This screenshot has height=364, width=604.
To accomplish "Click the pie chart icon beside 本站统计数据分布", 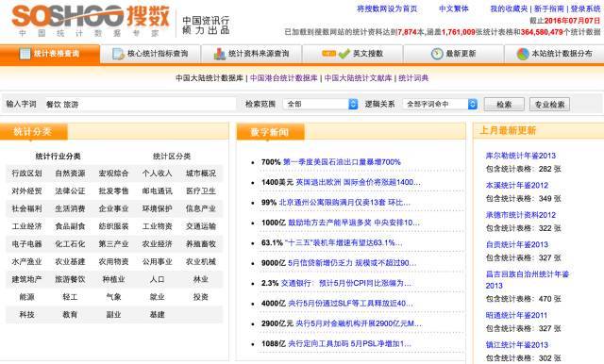I will [x=523, y=54].
